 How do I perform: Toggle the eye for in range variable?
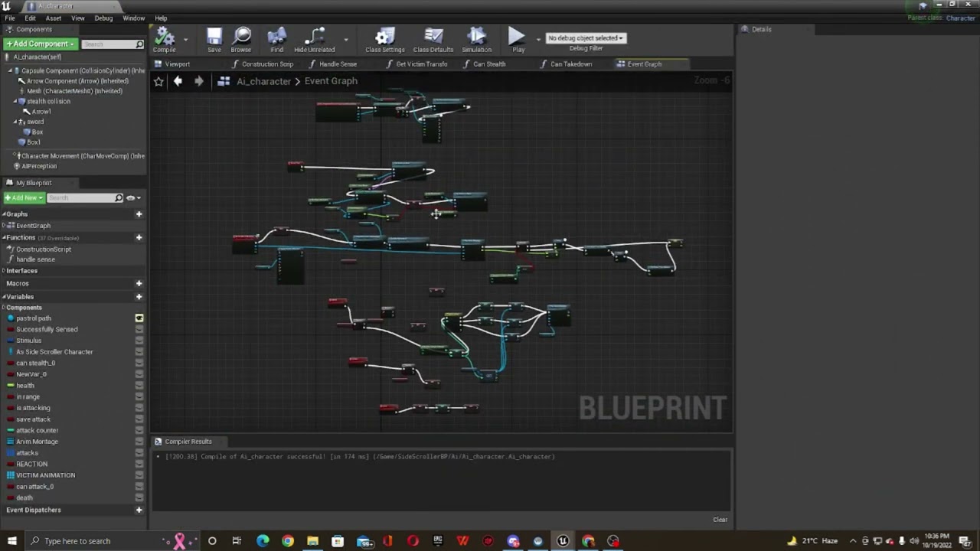139,396
